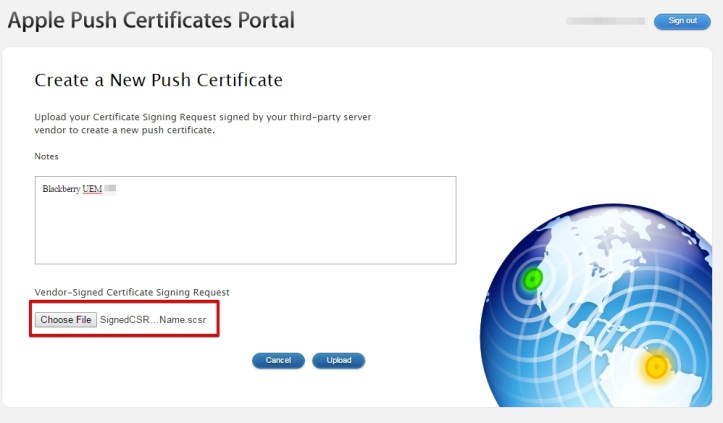The image size is (723, 423).
Task: Click the underlined UEM word in notes
Action: [92, 188]
